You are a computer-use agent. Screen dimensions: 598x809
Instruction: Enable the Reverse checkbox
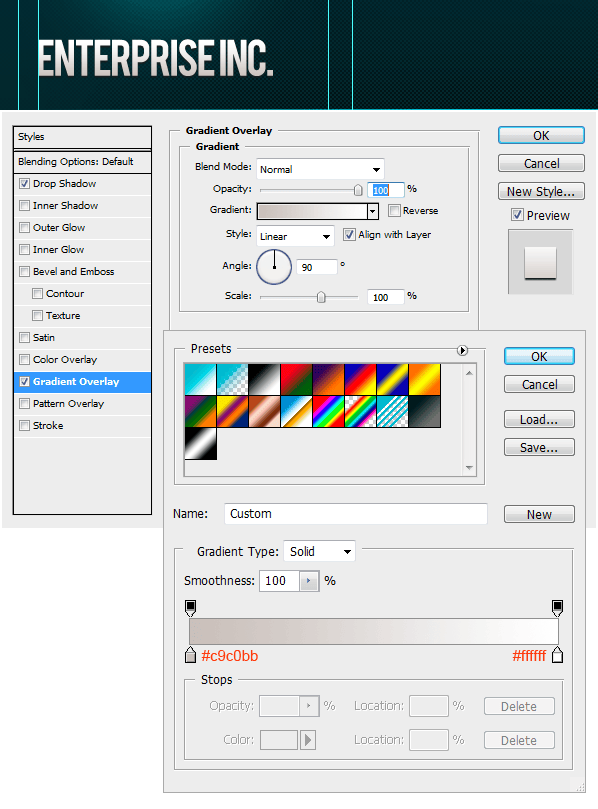coord(394,211)
